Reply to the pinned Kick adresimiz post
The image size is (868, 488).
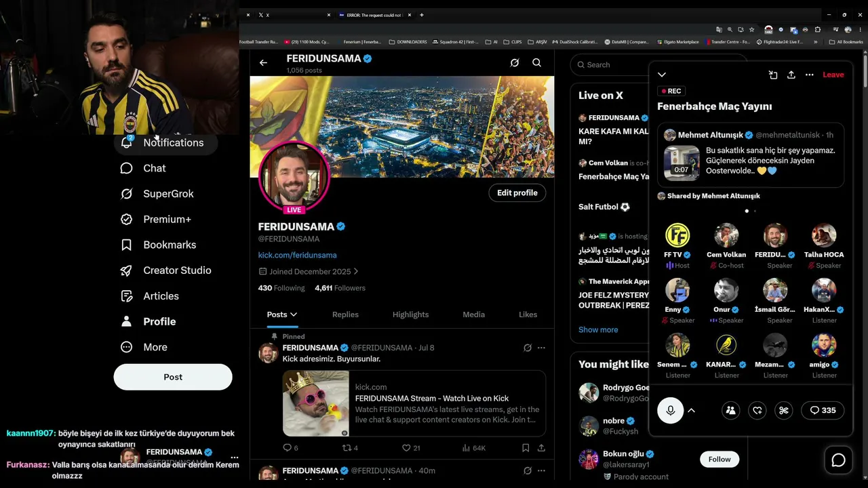point(290,448)
